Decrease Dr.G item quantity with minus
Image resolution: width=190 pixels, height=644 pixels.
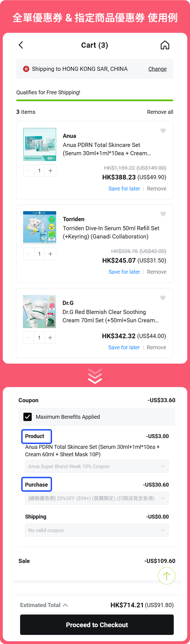[x=28, y=337]
